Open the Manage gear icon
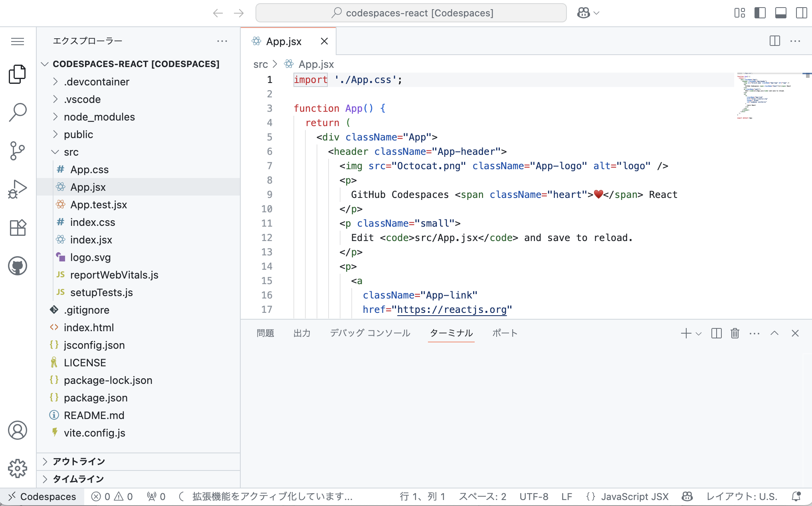 coord(18,468)
